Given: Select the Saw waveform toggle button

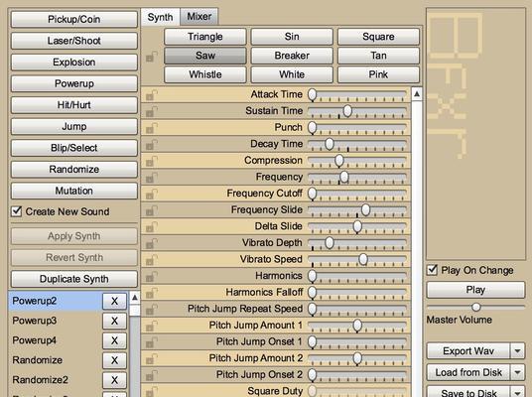Looking at the screenshot, I should 205,56.
